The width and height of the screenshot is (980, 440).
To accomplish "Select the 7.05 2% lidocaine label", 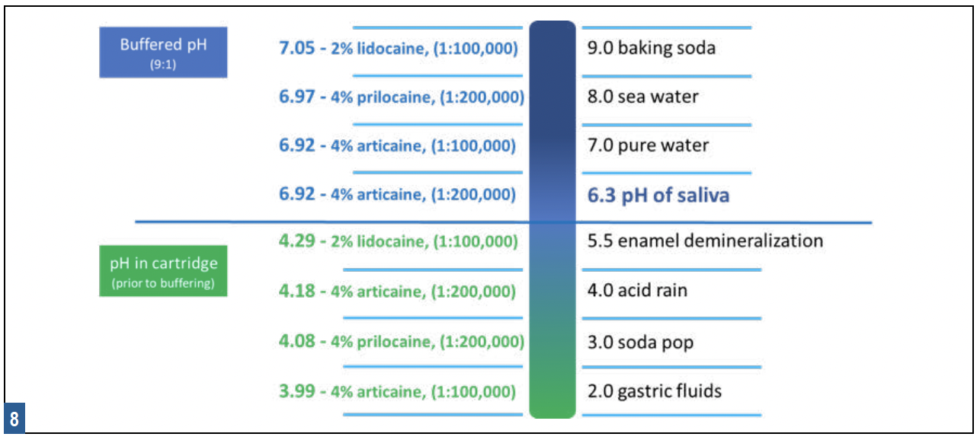I will pos(399,49).
